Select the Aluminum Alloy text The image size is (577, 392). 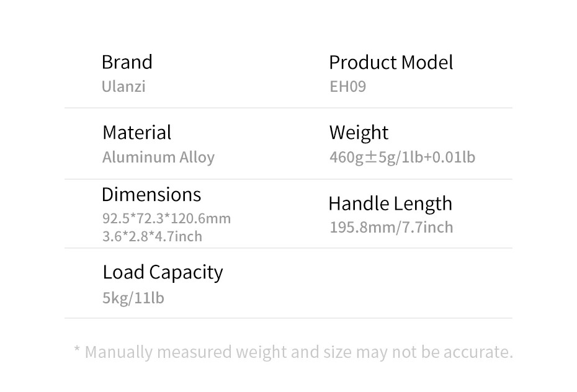point(158,157)
